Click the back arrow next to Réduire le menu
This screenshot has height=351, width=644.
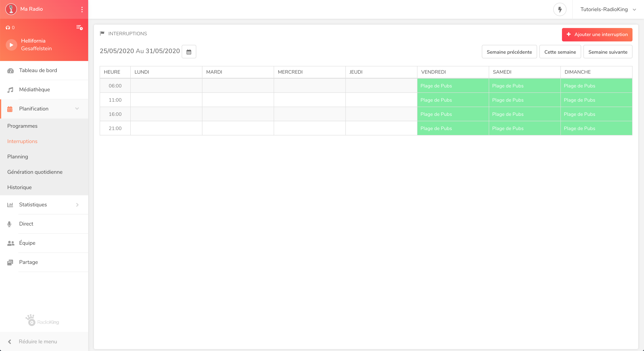[x=10, y=342]
